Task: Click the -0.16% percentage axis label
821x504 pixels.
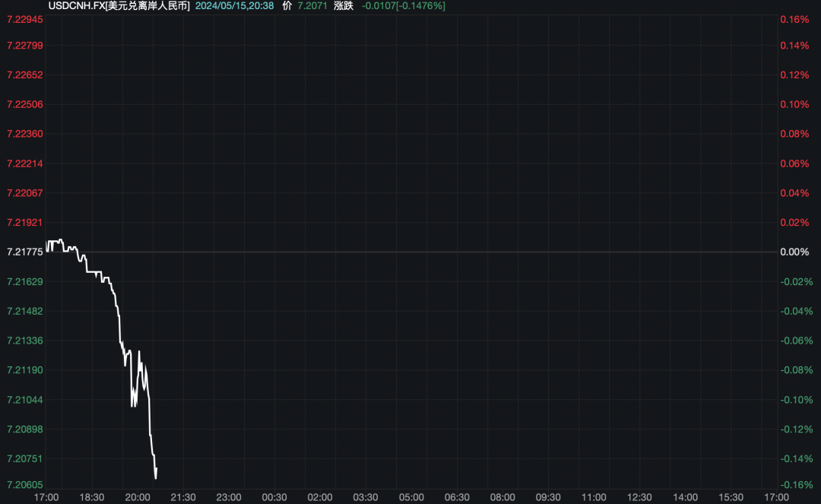Action: click(x=797, y=485)
